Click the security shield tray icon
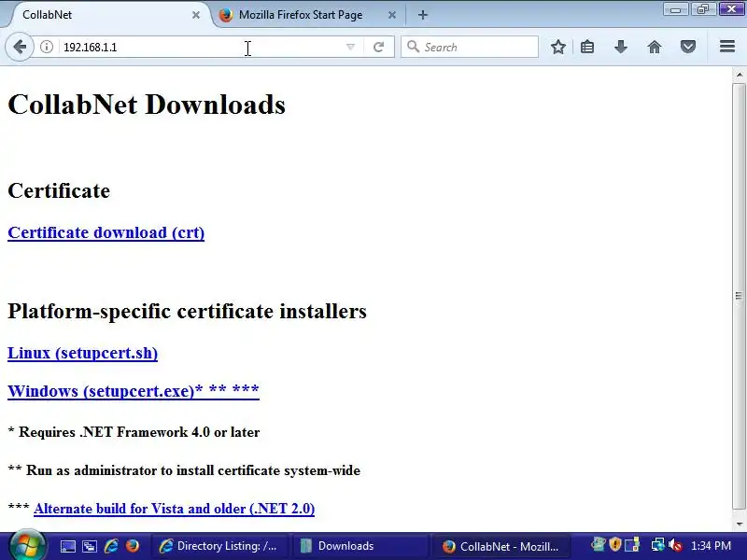 [615, 544]
